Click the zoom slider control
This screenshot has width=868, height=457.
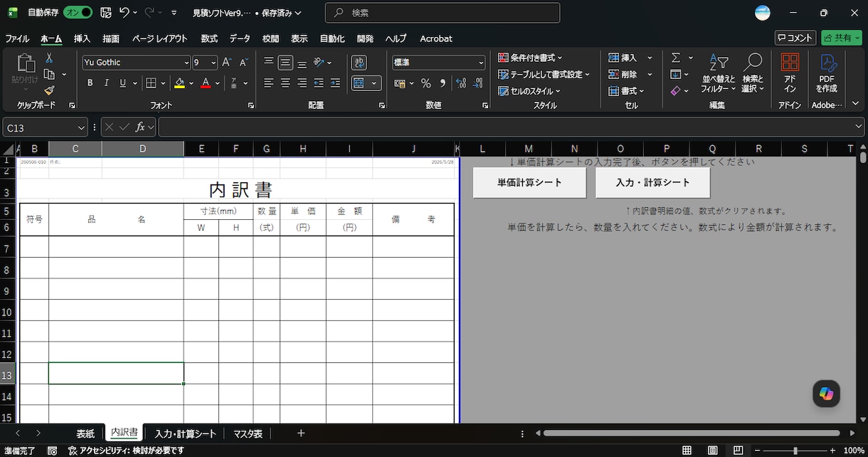point(795,451)
